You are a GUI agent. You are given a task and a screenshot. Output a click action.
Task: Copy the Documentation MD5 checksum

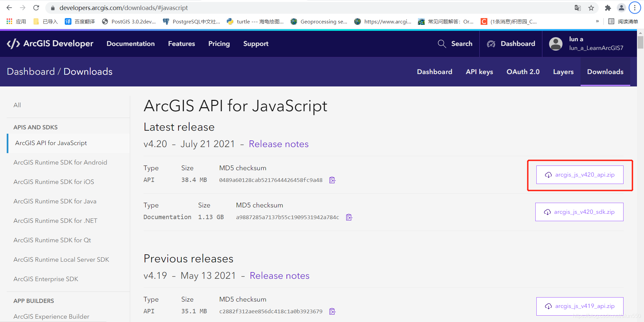[349, 217]
